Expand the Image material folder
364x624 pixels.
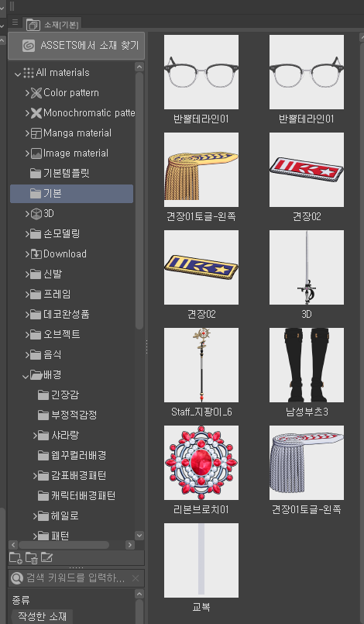27,153
